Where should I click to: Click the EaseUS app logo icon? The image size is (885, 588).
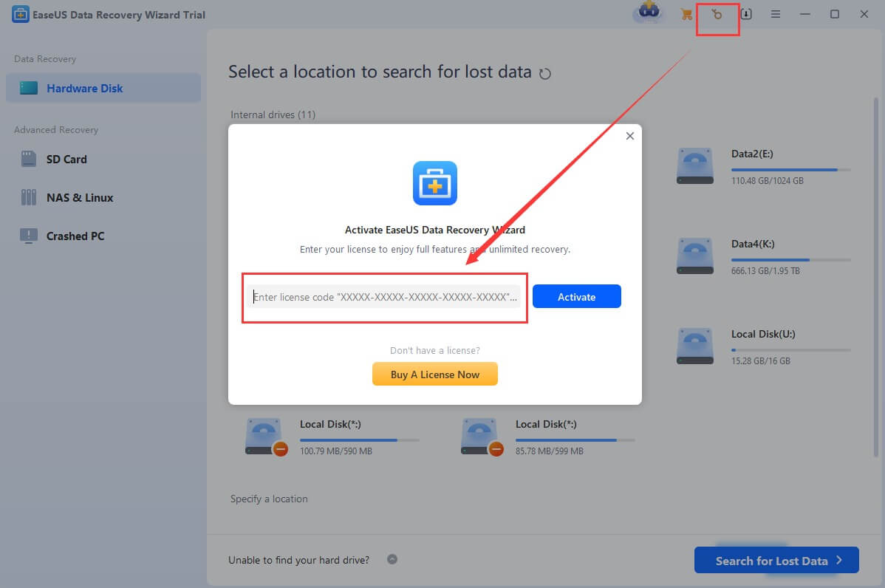pyautogui.click(x=21, y=14)
